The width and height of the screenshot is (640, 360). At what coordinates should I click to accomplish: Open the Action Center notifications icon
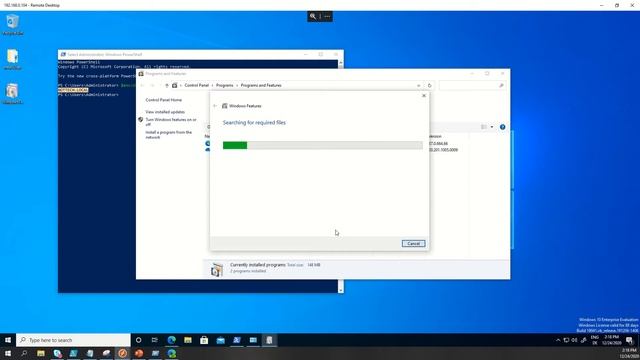tap(630, 340)
